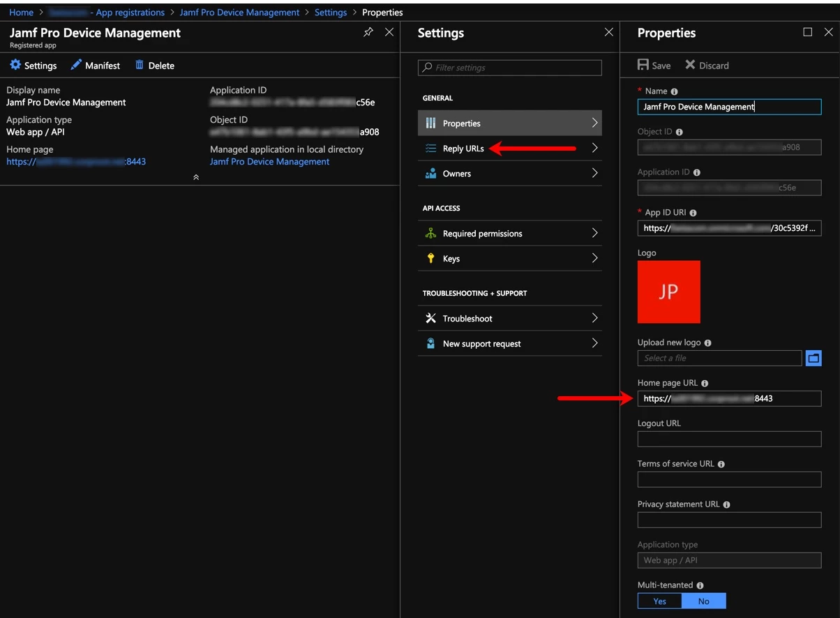
Task: Delete the registered app via trash icon
Action: (x=140, y=65)
